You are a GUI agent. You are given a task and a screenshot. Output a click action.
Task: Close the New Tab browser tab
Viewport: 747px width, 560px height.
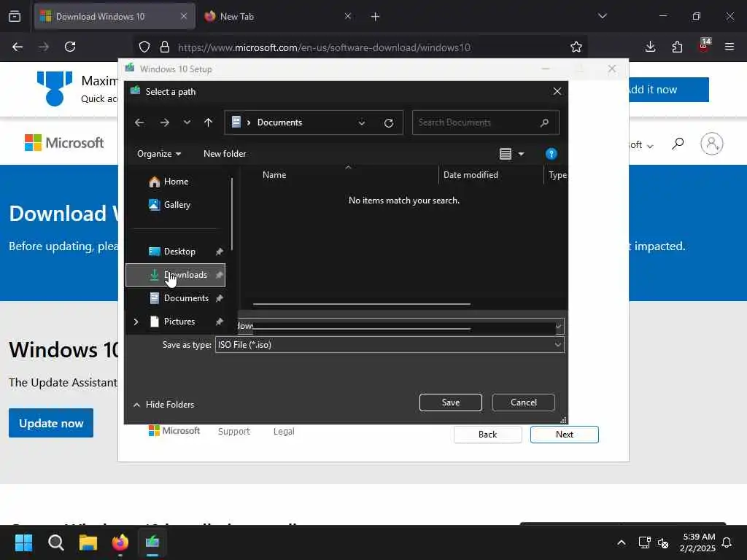(x=348, y=16)
